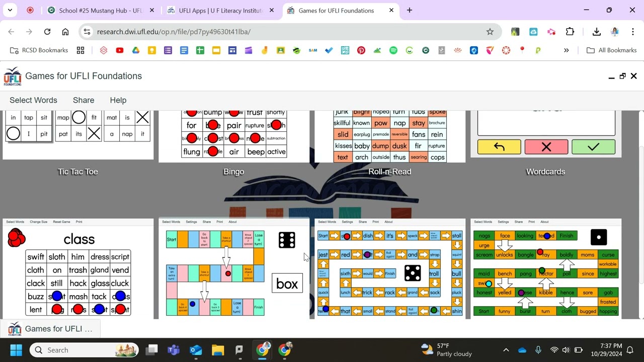Open Task View on the taskbar

pyautogui.click(x=151, y=350)
